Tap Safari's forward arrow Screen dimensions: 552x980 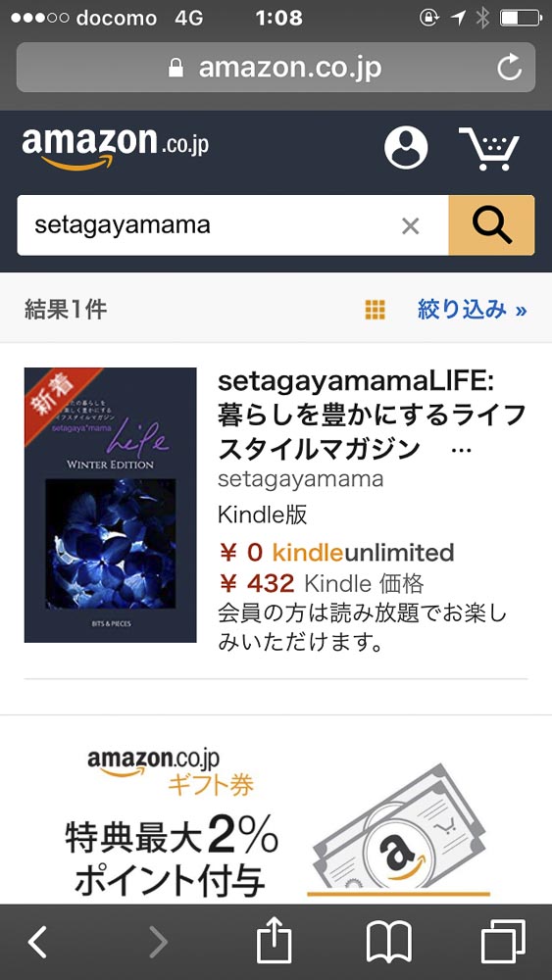tap(158, 942)
